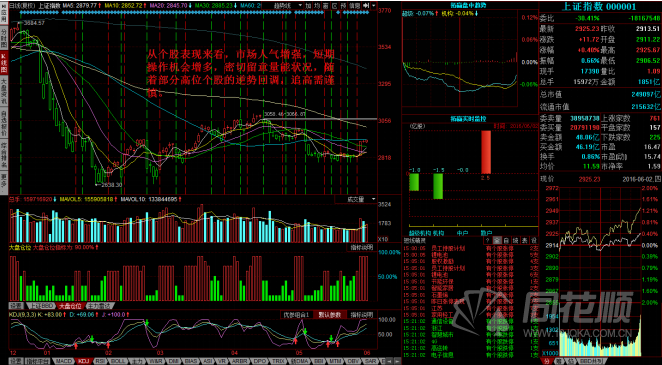Switch to the MACD indicator tab

click(x=63, y=361)
